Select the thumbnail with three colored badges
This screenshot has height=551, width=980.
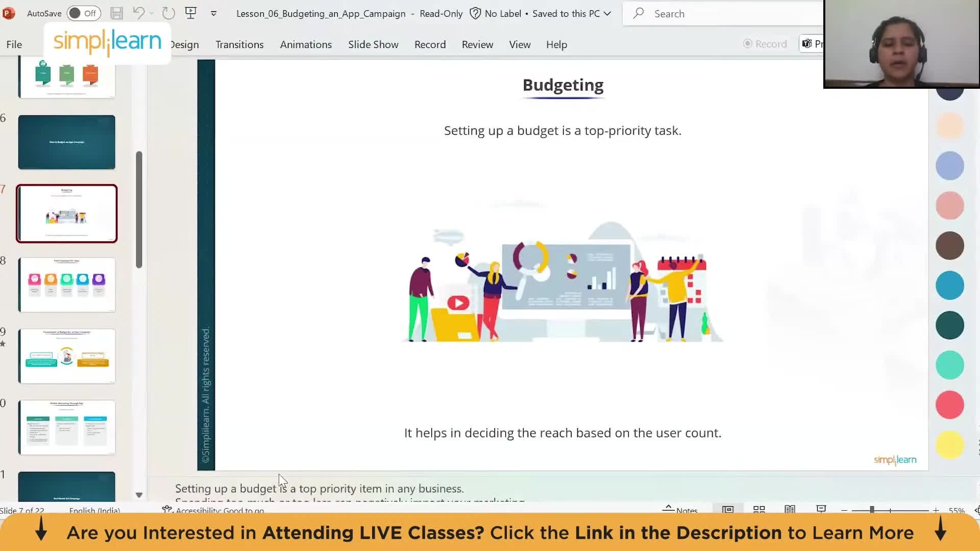click(x=67, y=78)
